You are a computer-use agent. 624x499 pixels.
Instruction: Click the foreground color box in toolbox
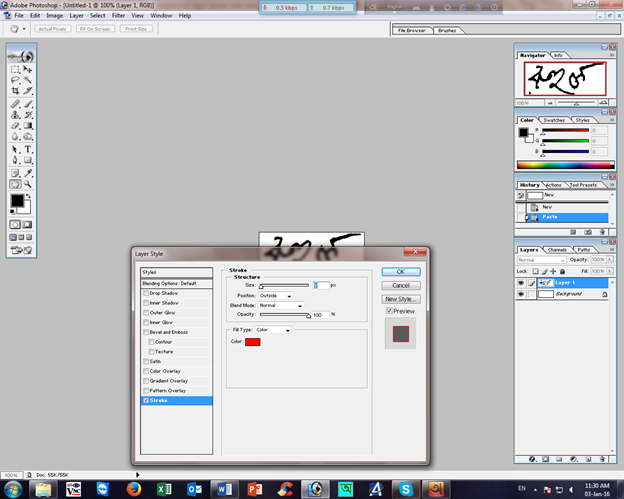17,202
